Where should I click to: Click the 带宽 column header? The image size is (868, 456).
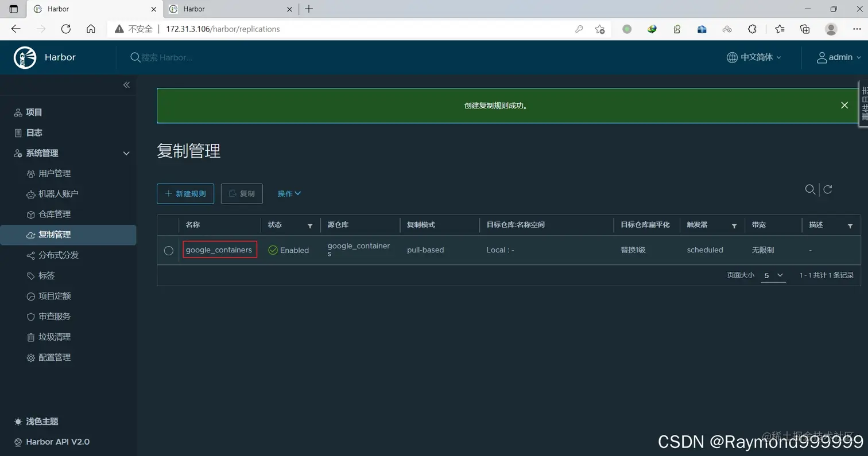tap(759, 225)
